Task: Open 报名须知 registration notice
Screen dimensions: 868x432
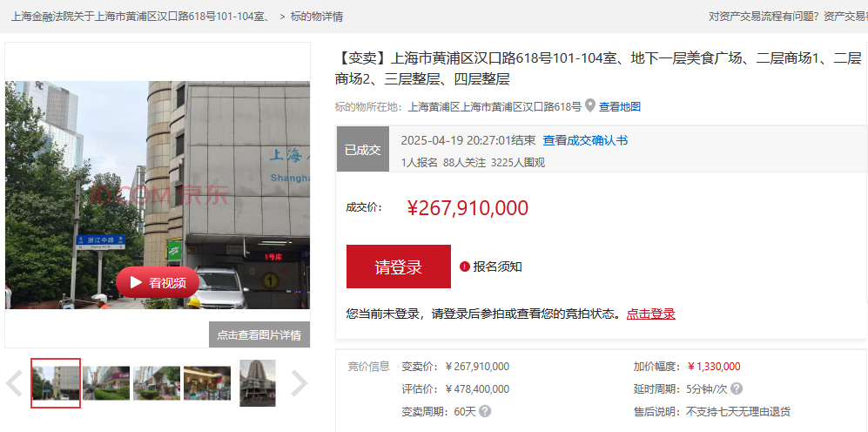Action: pyautogui.click(x=497, y=267)
